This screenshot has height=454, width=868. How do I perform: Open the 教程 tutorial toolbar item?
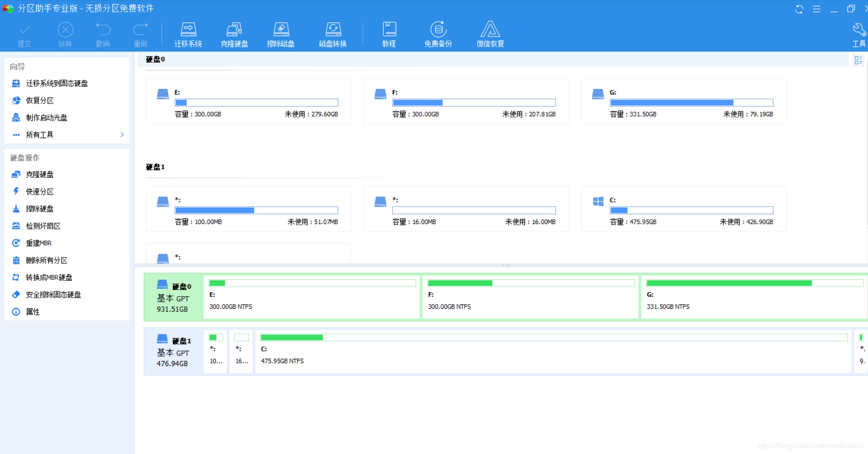[389, 35]
